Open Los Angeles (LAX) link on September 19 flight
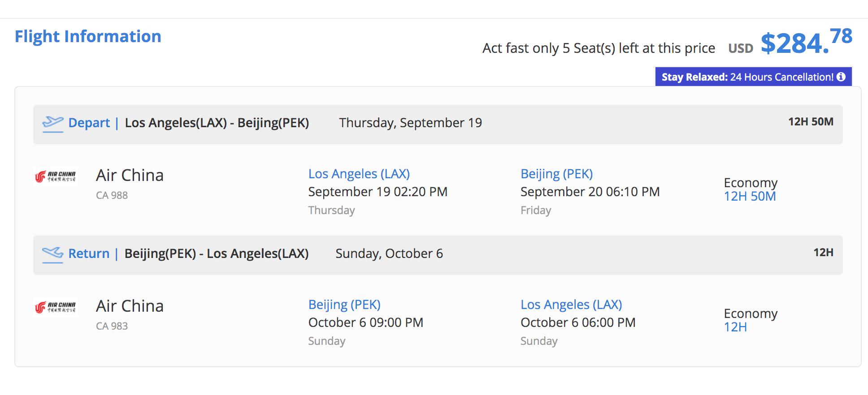The height and width of the screenshot is (395, 868). tap(359, 174)
